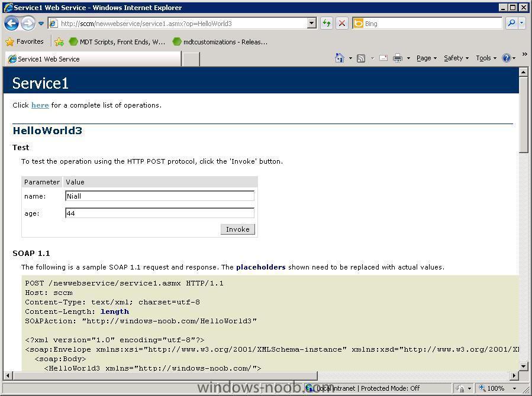
Task: Click the Help question mark icon
Action: tap(506, 59)
